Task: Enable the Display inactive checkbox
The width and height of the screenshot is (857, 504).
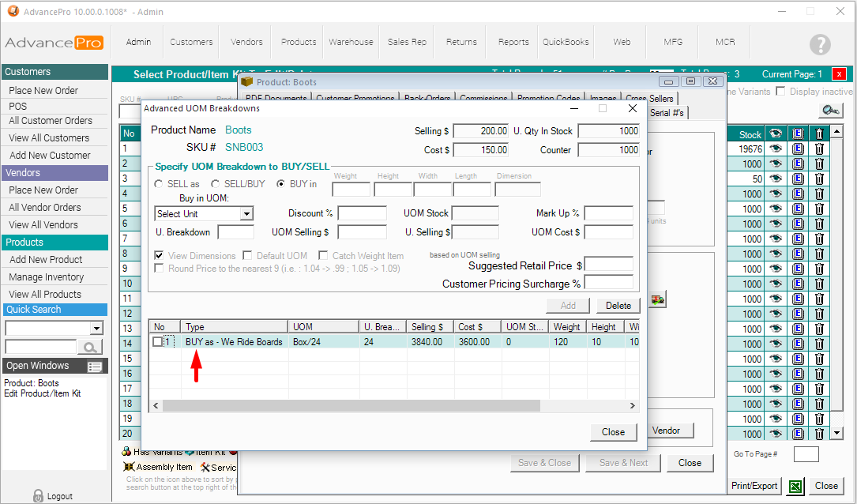Action: click(781, 92)
